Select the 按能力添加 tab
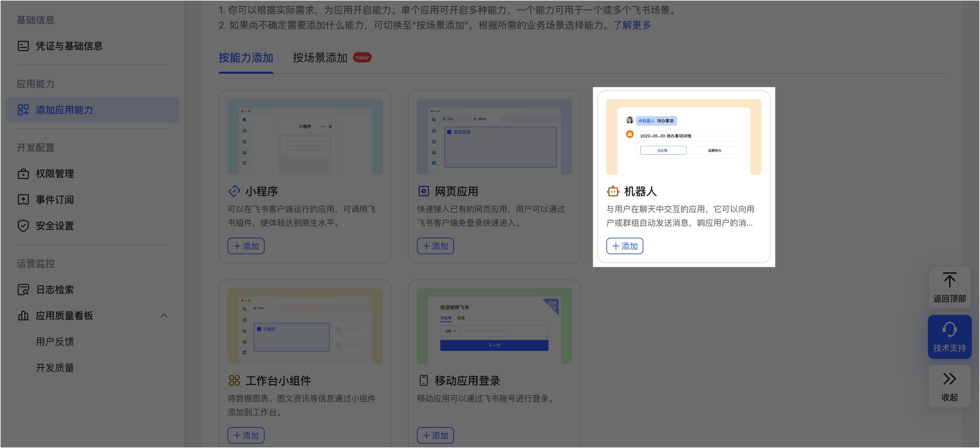This screenshot has height=448, width=980. click(246, 58)
